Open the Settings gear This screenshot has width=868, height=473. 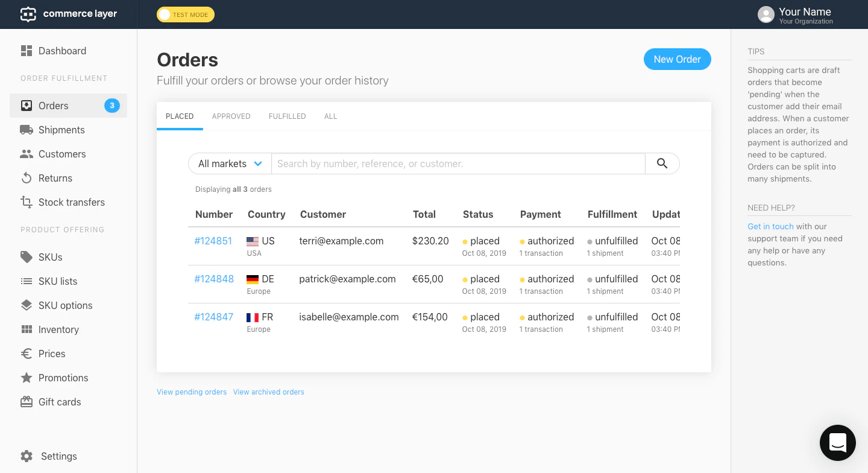[27, 456]
